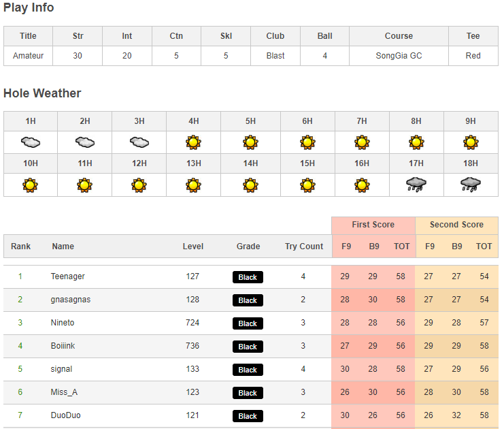Image resolution: width=504 pixels, height=429 pixels.
Task: Click the Rank column header
Action: point(20,247)
